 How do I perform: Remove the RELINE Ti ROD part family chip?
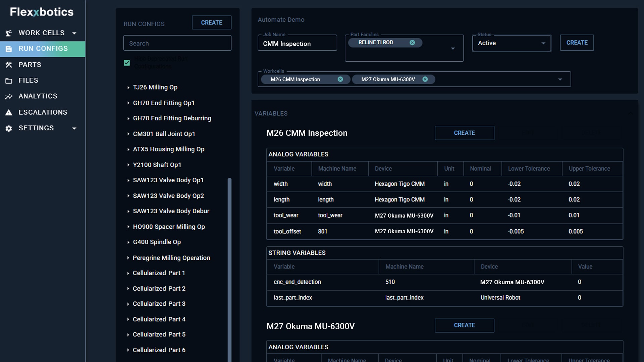tap(412, 43)
